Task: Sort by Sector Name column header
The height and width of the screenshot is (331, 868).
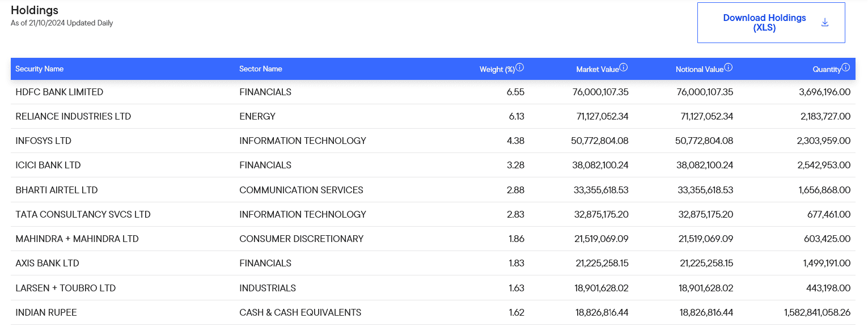Action: coord(261,69)
